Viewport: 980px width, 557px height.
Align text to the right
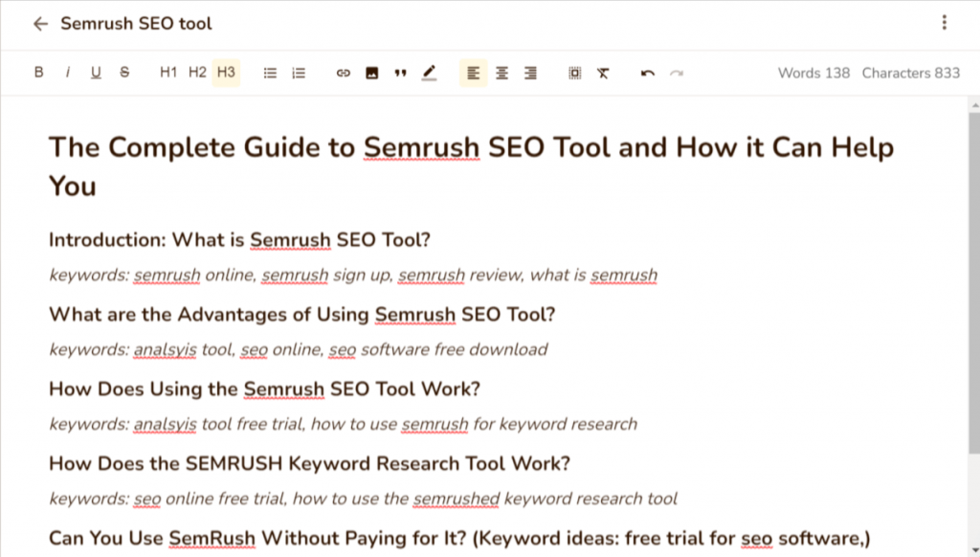(530, 73)
